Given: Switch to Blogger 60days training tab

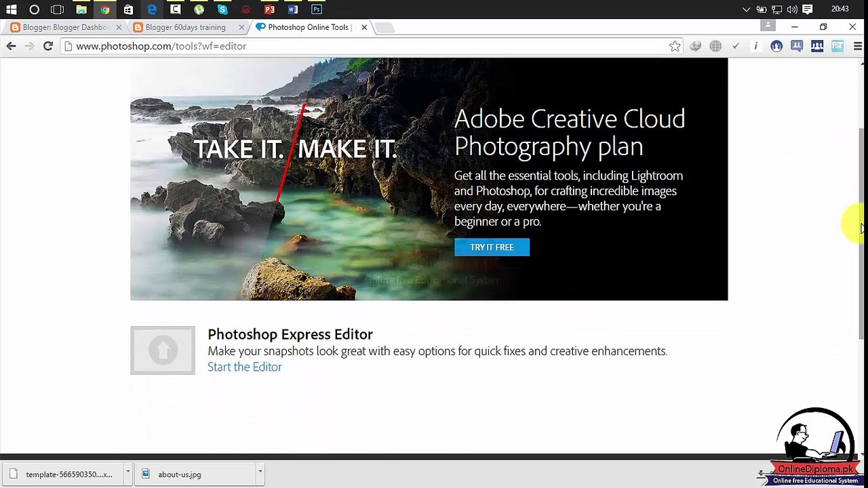Looking at the screenshot, I should coord(187,27).
